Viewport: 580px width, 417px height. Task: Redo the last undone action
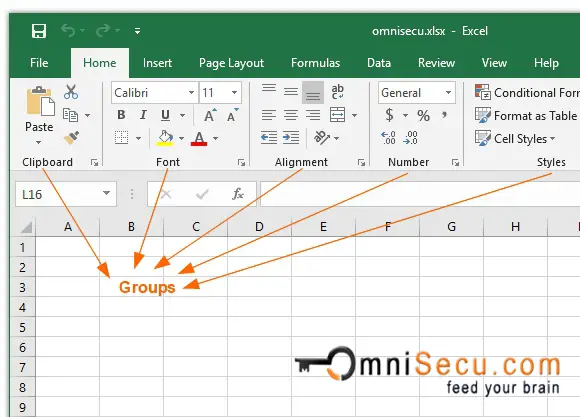coord(103,31)
